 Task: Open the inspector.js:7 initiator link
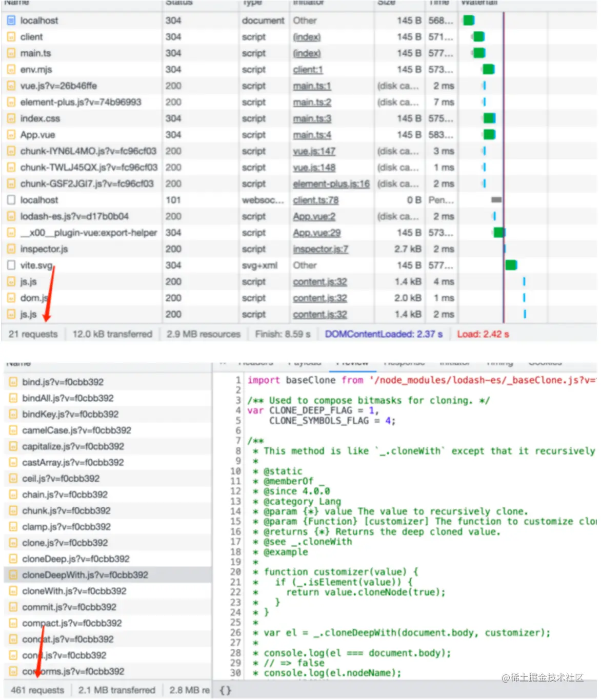click(320, 249)
